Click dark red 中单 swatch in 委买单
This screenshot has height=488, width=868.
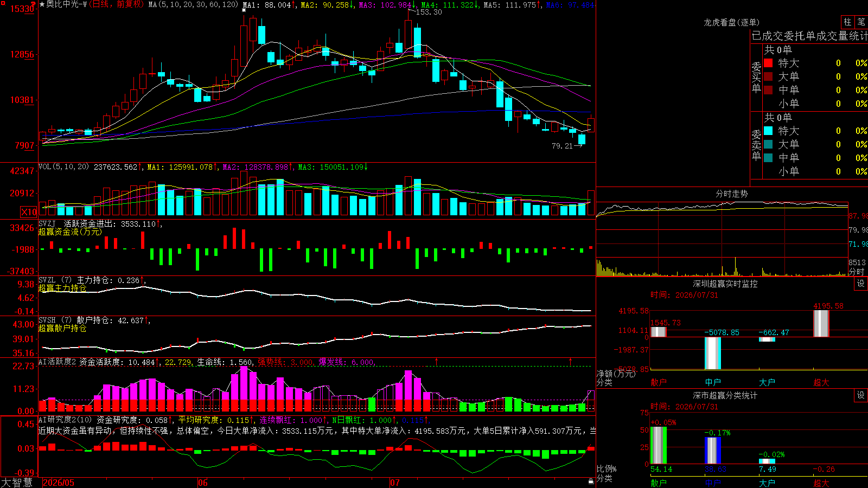[768, 90]
